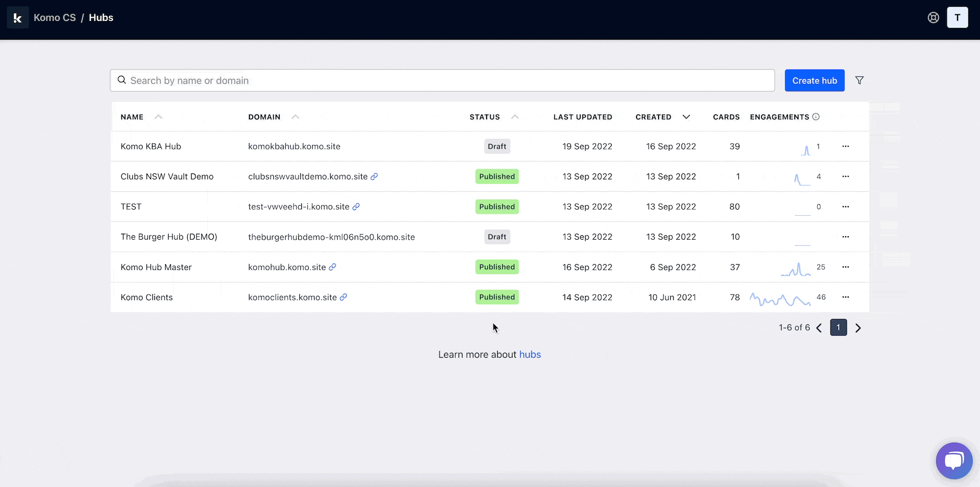
Task: Open the chat support bubble
Action: [x=954, y=461]
